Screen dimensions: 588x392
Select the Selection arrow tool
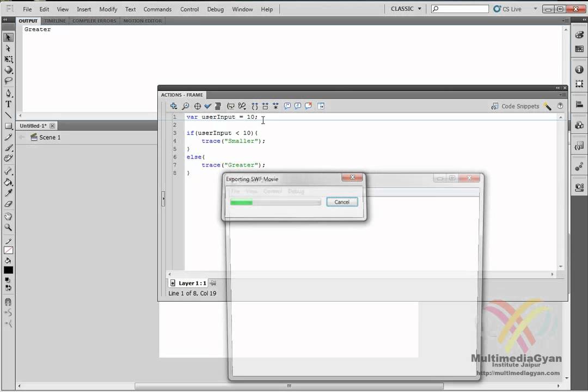tap(8, 38)
